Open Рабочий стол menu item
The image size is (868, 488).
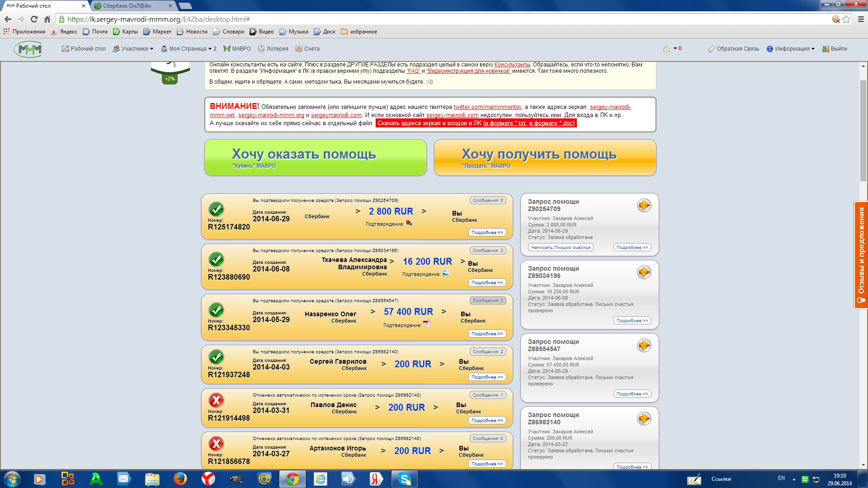pos(84,49)
